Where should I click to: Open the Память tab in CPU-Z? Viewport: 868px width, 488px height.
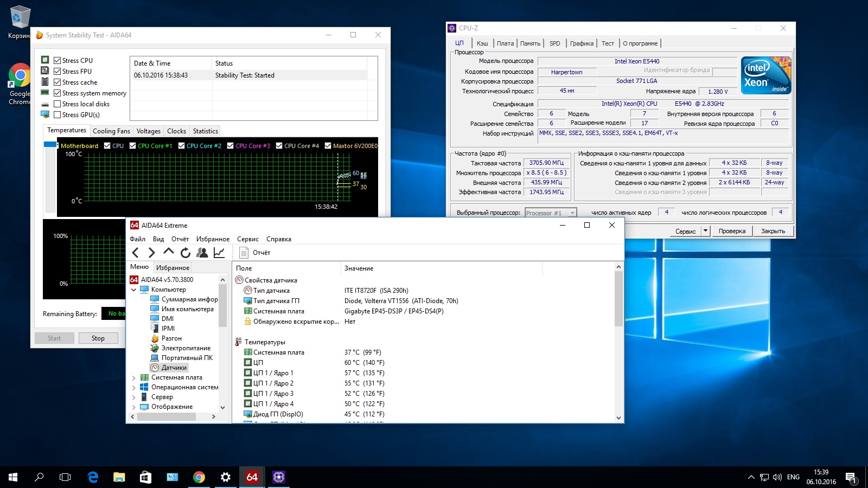pyautogui.click(x=530, y=43)
